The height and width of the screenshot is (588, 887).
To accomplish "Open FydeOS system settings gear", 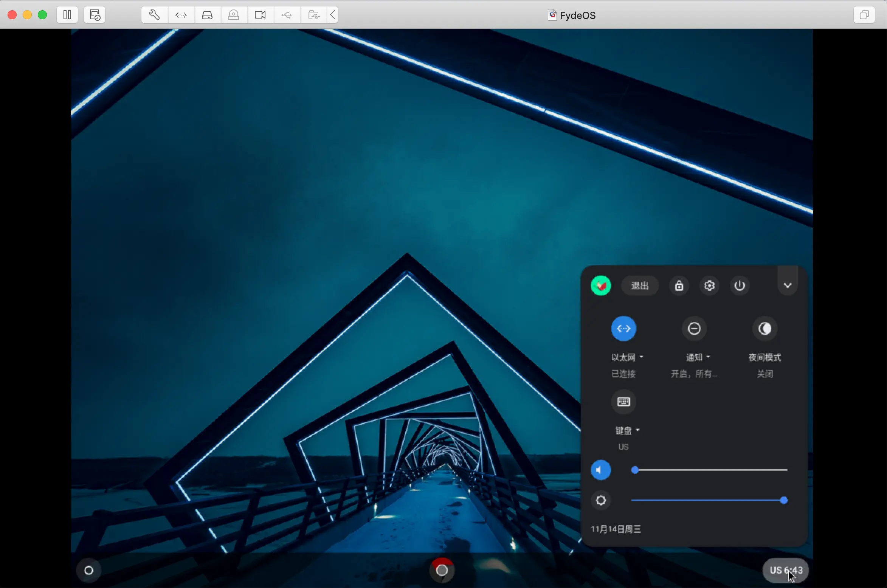I will coord(709,285).
